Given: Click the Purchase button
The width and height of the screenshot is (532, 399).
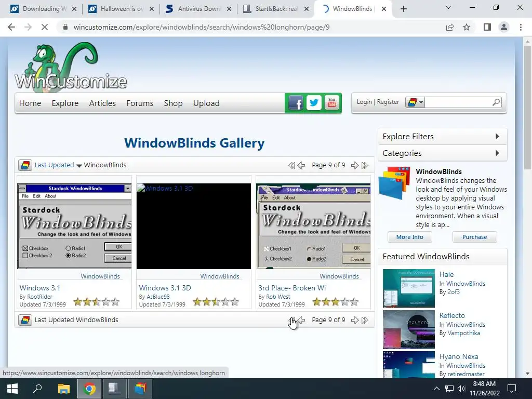Looking at the screenshot, I should click(x=475, y=237).
